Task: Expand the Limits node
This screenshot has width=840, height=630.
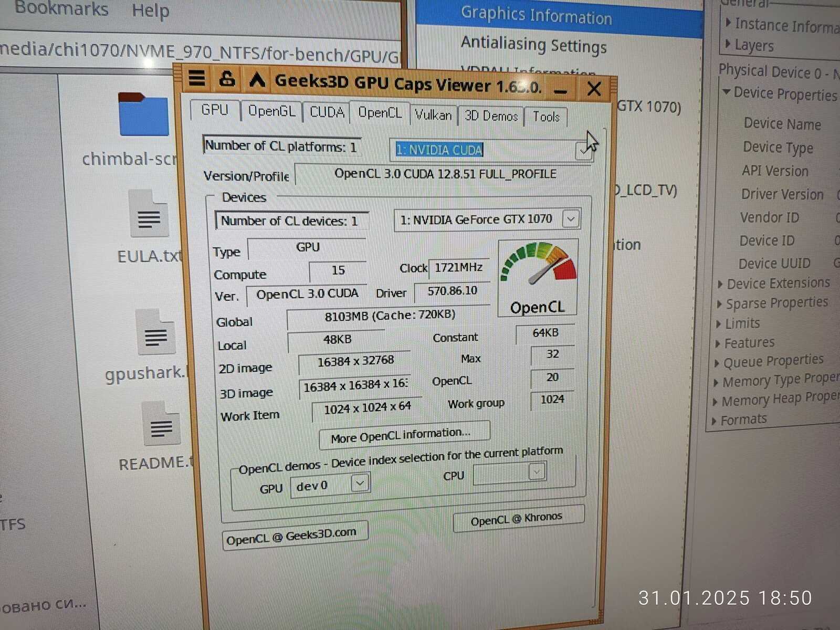Action: (718, 324)
